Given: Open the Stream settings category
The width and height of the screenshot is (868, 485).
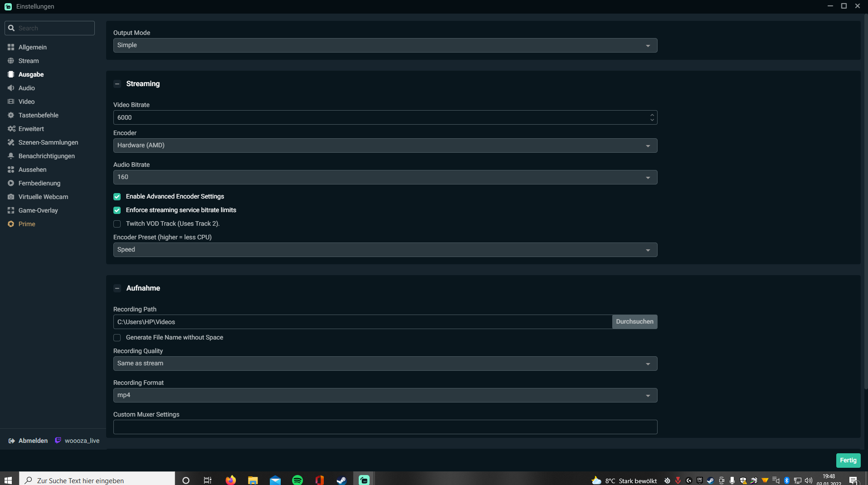Looking at the screenshot, I should tap(29, 61).
